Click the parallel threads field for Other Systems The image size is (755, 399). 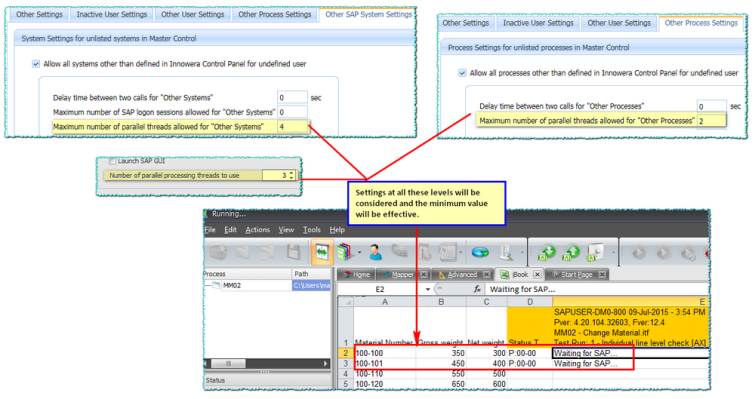[292, 127]
